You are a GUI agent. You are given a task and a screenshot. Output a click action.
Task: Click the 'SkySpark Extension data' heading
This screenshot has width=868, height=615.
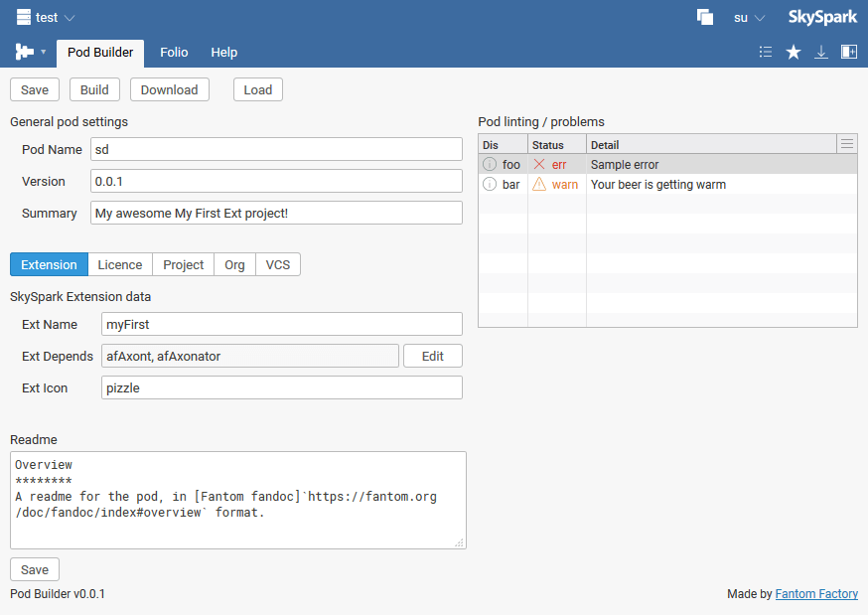click(80, 297)
